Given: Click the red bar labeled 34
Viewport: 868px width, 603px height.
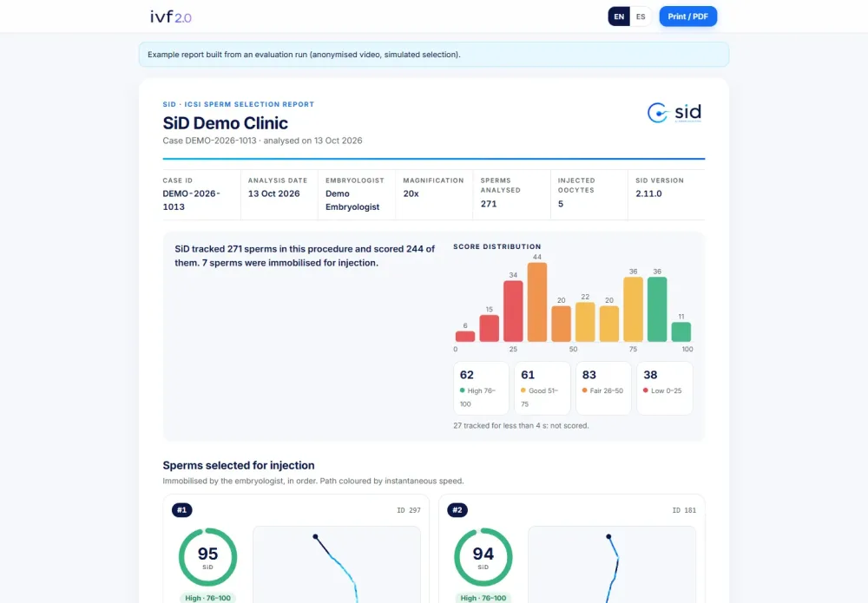Looking at the screenshot, I should 513,311.
